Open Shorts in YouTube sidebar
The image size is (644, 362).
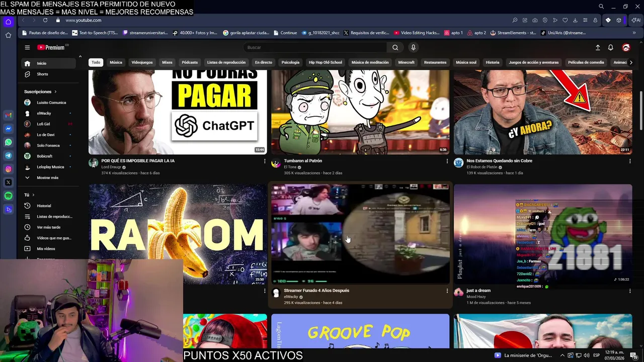tap(49, 74)
